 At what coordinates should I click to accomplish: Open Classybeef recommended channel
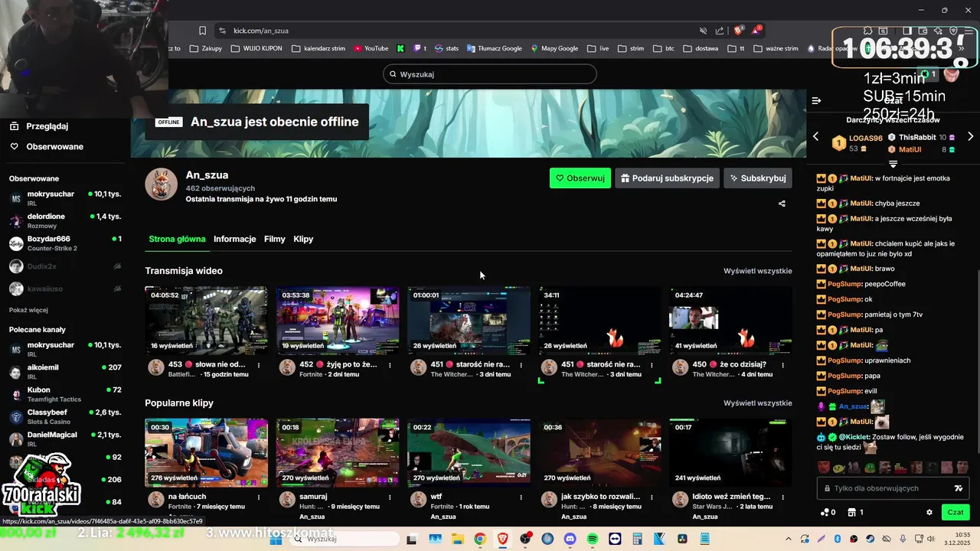pyautogui.click(x=65, y=416)
